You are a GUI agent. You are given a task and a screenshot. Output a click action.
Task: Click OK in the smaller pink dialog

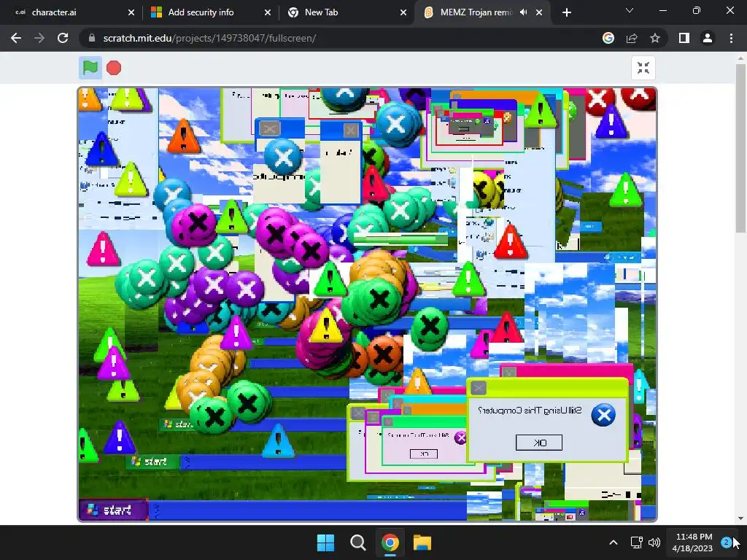pos(424,454)
